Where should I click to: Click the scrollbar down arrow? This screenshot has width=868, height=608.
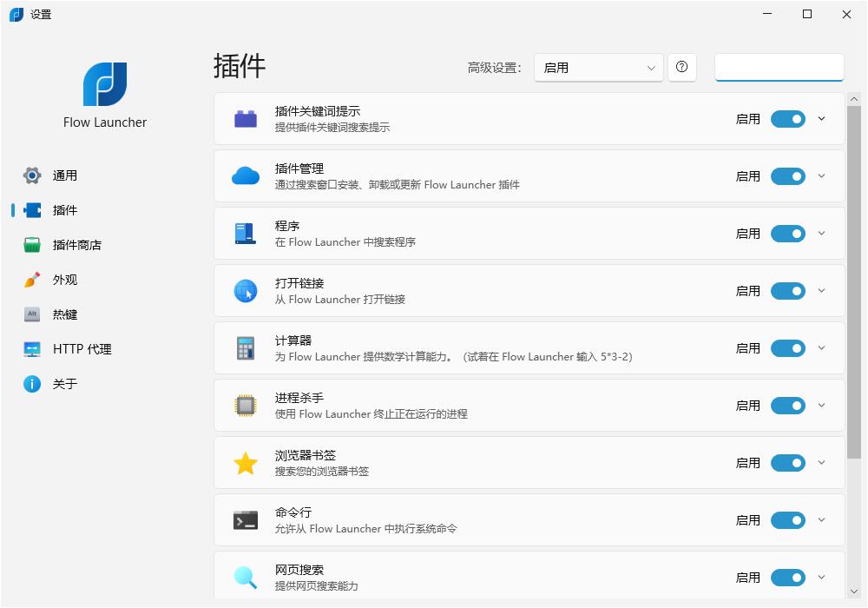(x=853, y=591)
